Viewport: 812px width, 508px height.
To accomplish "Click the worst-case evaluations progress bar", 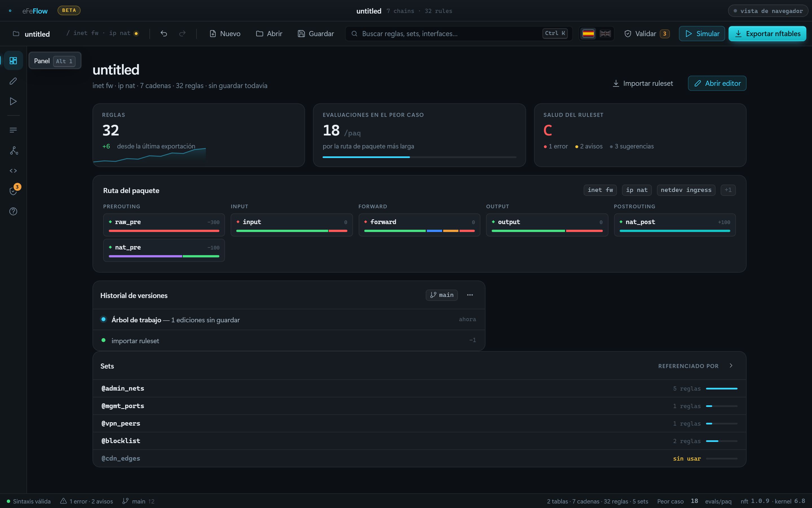I will pos(419,157).
